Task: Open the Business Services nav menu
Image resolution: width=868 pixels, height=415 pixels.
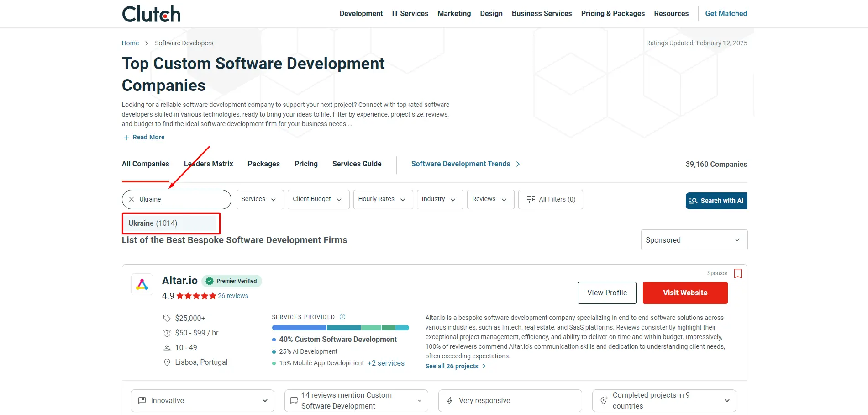Action: (x=542, y=14)
